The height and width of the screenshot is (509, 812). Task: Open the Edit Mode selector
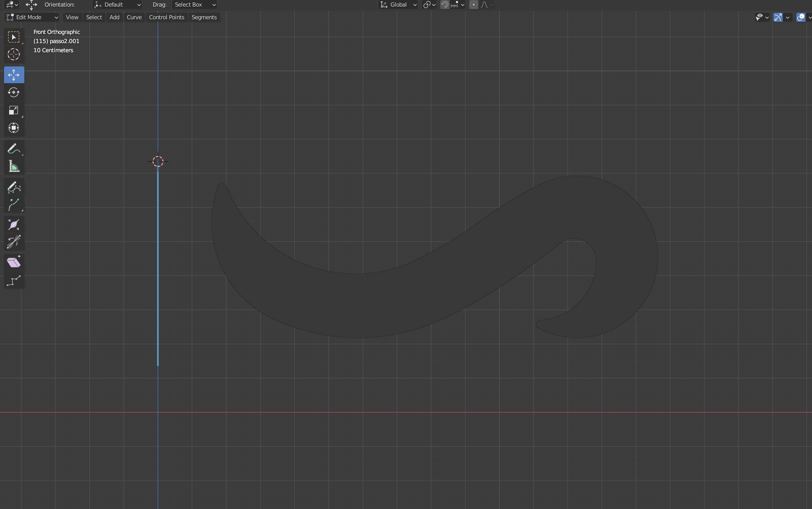tap(32, 17)
